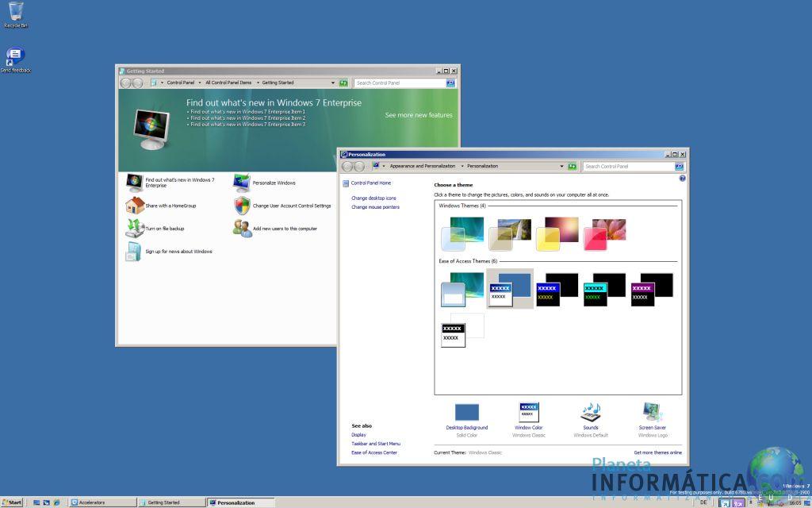Click the Control Panel breadcrumb arrow in Getting Started
Viewport: 812px width, 508px height.
click(x=200, y=83)
